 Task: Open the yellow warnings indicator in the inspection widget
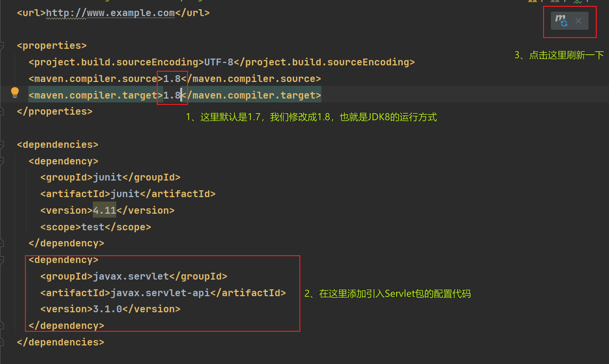coord(532,1)
